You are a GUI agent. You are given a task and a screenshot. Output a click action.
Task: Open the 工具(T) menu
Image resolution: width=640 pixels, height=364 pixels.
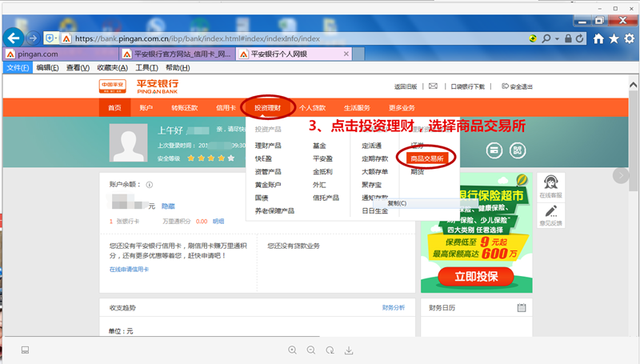pos(146,68)
